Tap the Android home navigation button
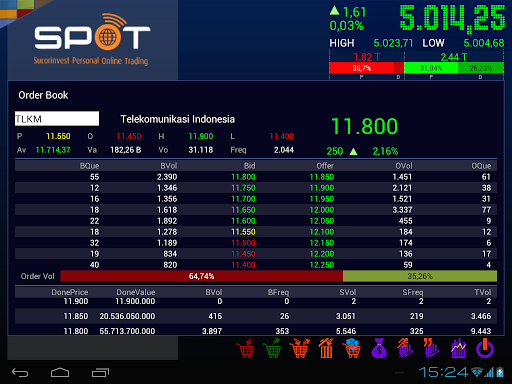The width and height of the screenshot is (512, 384). (60, 372)
